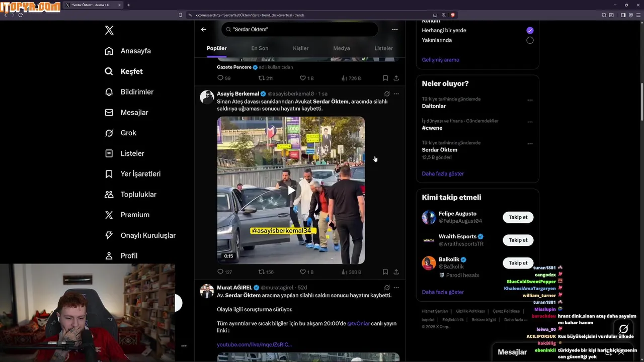Switch to the Kişiler tab
The image size is (644, 362).
pos(301,48)
